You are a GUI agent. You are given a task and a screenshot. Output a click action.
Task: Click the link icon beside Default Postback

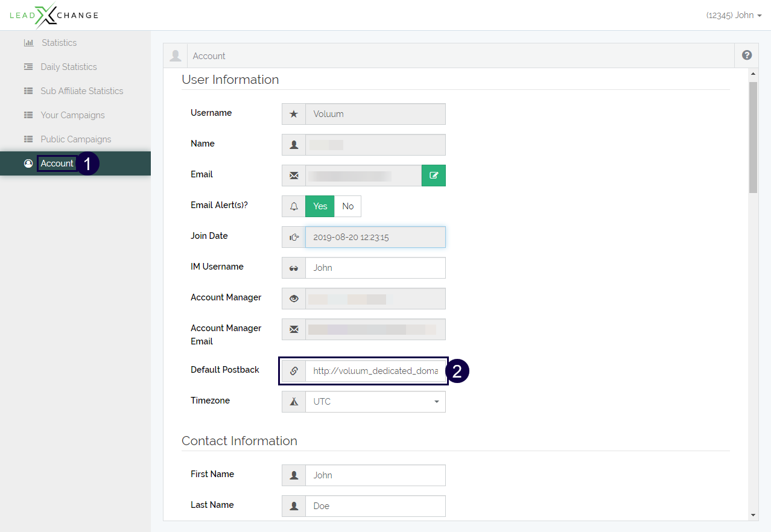pos(294,371)
